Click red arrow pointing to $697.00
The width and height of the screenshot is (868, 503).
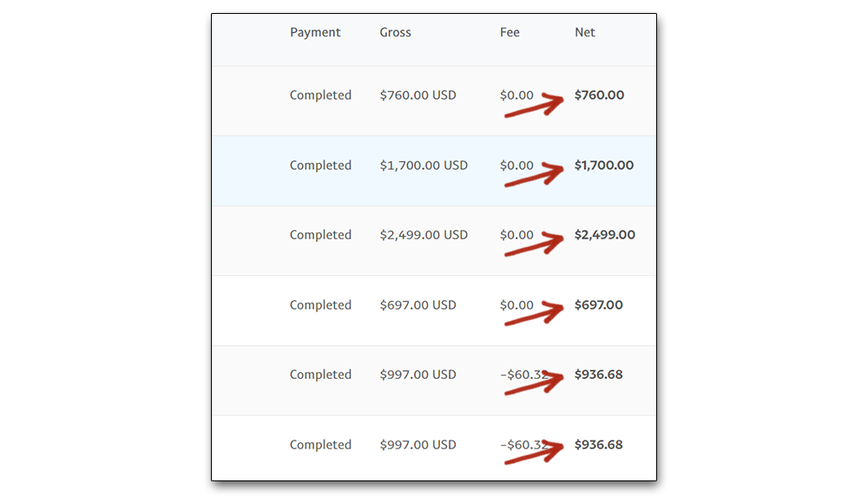click(x=534, y=314)
